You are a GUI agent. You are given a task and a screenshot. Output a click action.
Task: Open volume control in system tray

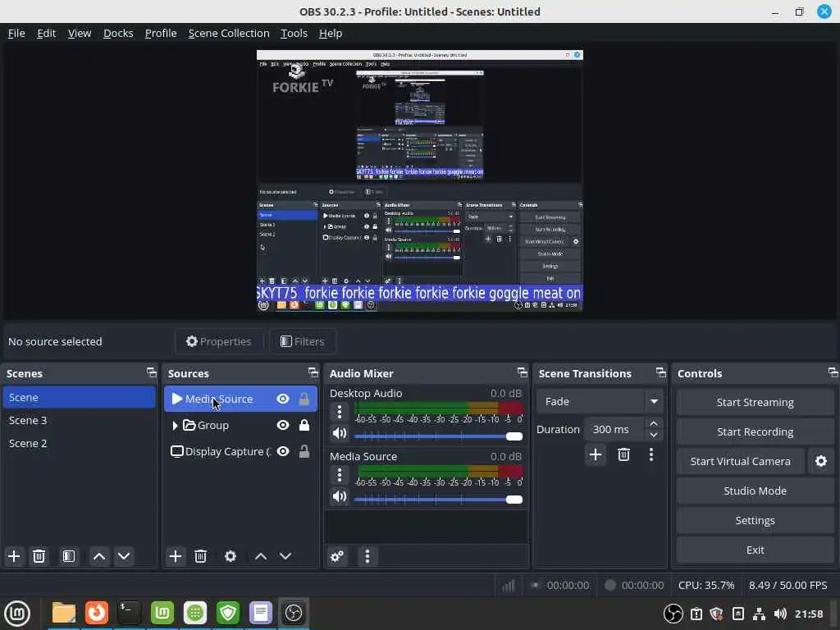[780, 614]
